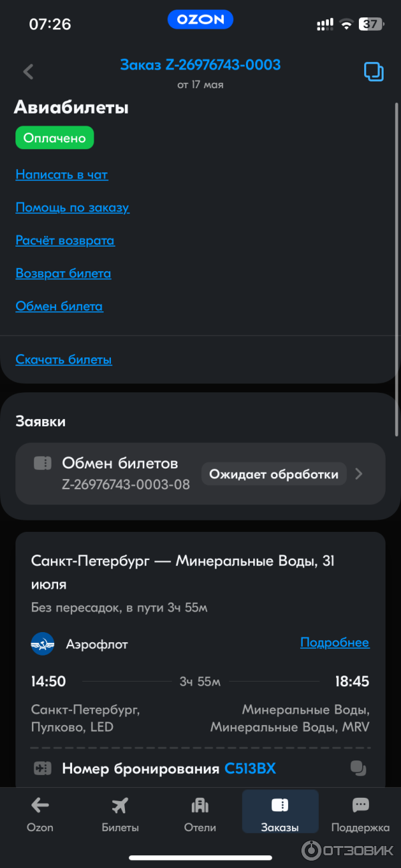Show flight details via Подробнее
The height and width of the screenshot is (868, 401).
tap(334, 643)
